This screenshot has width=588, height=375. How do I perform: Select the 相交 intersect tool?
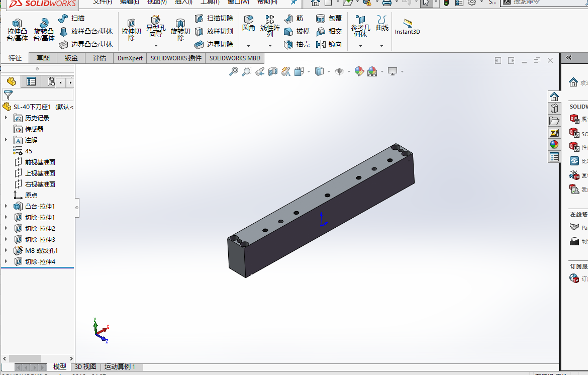click(x=329, y=31)
